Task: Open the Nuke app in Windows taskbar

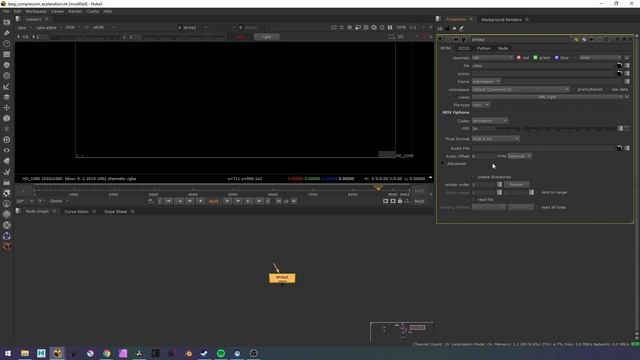Action: pyautogui.click(x=58, y=353)
